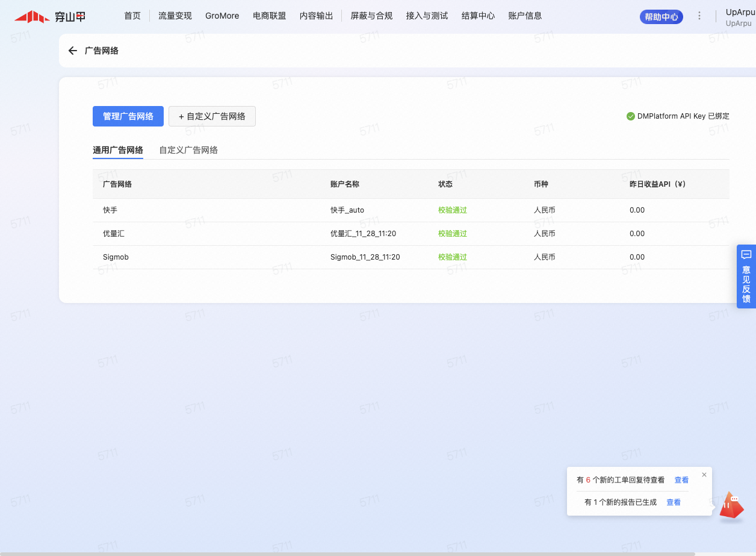This screenshot has height=556, width=756.
Task: Switch to the 通用广告网络 tab
Action: (118, 150)
